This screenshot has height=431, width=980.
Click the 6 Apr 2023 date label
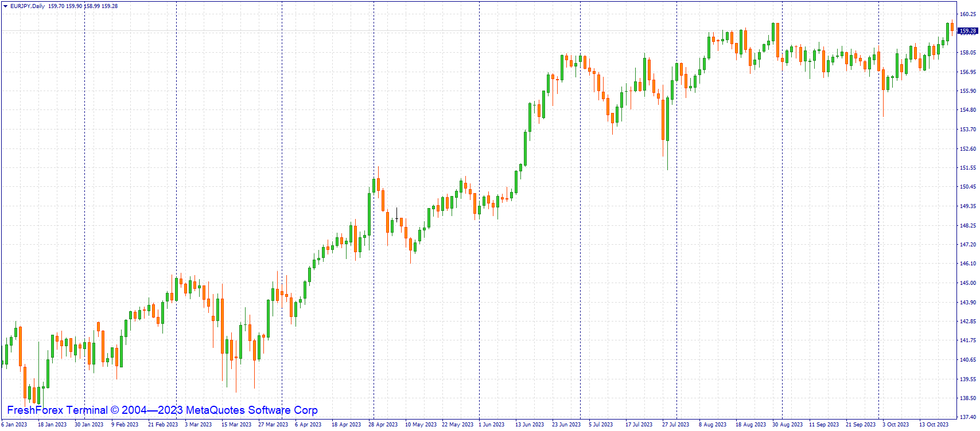(308, 425)
